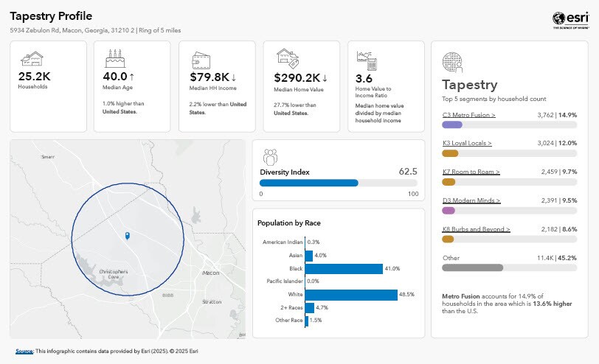
Task: Click the Median HH Income wallet icon
Action: point(201,59)
